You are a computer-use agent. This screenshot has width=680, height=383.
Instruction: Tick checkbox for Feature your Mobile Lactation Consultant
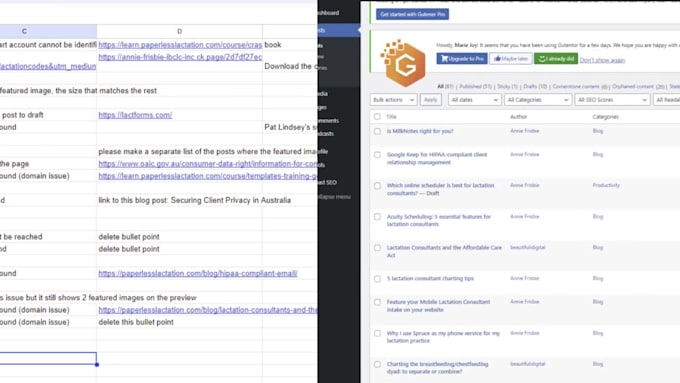point(377,302)
